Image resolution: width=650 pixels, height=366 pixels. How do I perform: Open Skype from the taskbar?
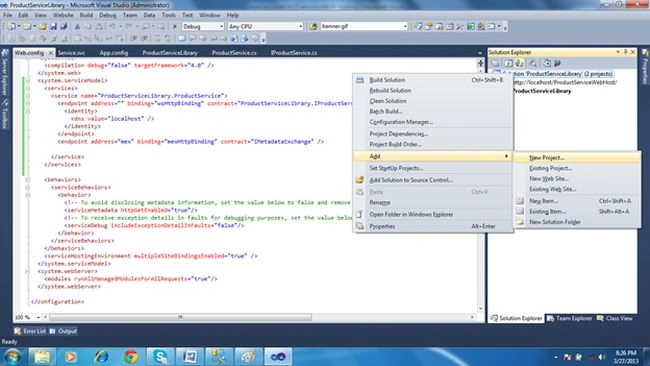pyautogui.click(x=160, y=356)
